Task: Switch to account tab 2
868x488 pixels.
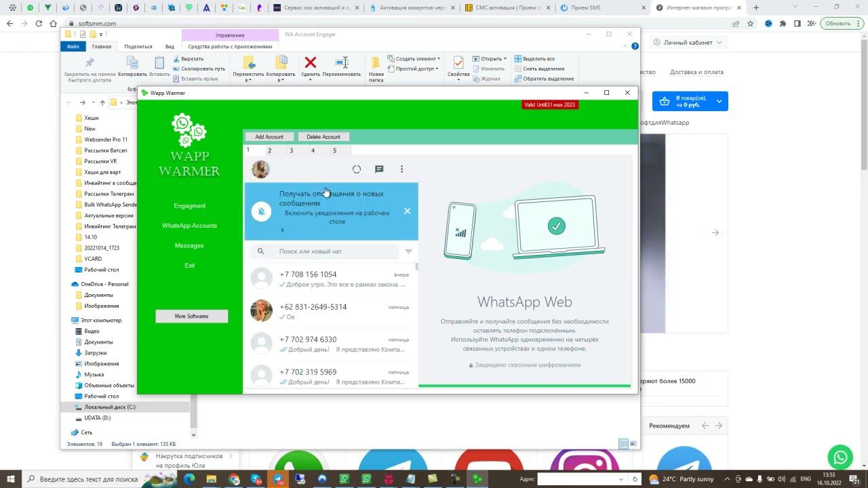Action: click(x=269, y=150)
